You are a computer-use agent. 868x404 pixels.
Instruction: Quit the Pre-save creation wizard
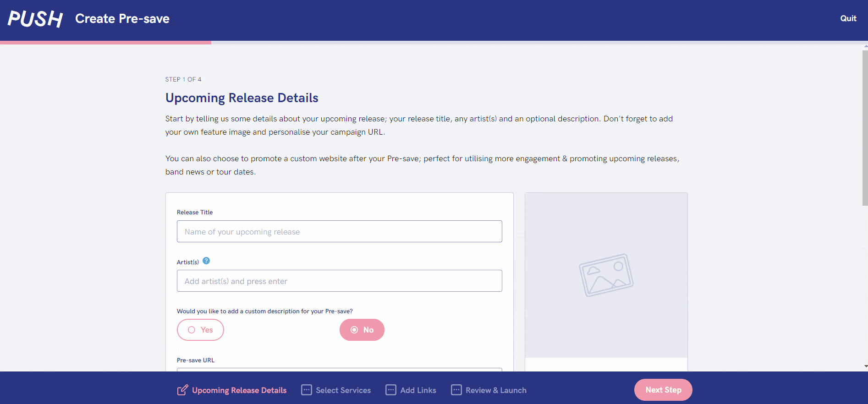point(848,18)
